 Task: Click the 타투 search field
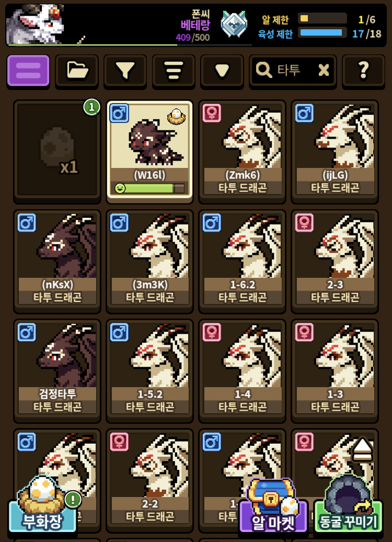click(x=289, y=71)
